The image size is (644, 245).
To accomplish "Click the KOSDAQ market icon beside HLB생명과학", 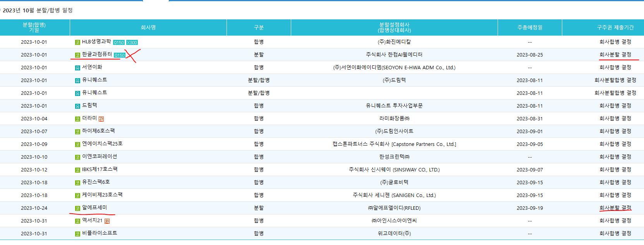I will tap(77, 42).
